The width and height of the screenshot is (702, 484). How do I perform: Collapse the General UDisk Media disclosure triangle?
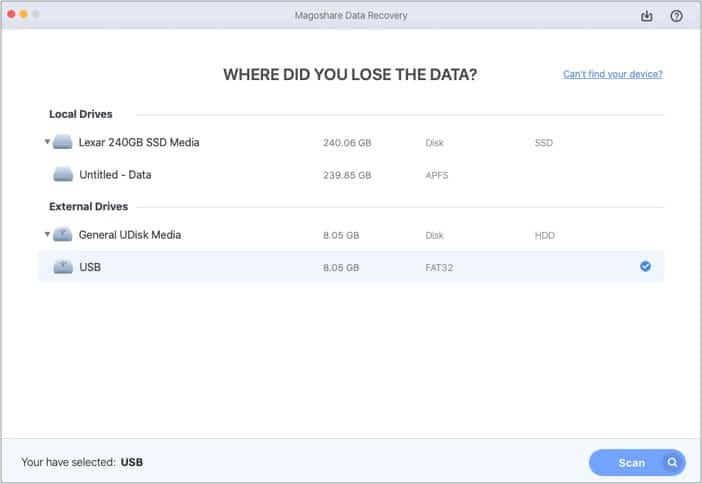47,234
